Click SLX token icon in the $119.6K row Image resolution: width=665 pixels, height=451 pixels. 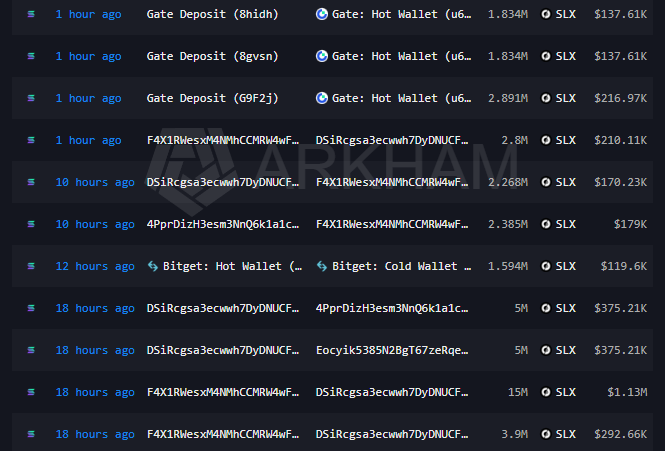pos(546,266)
